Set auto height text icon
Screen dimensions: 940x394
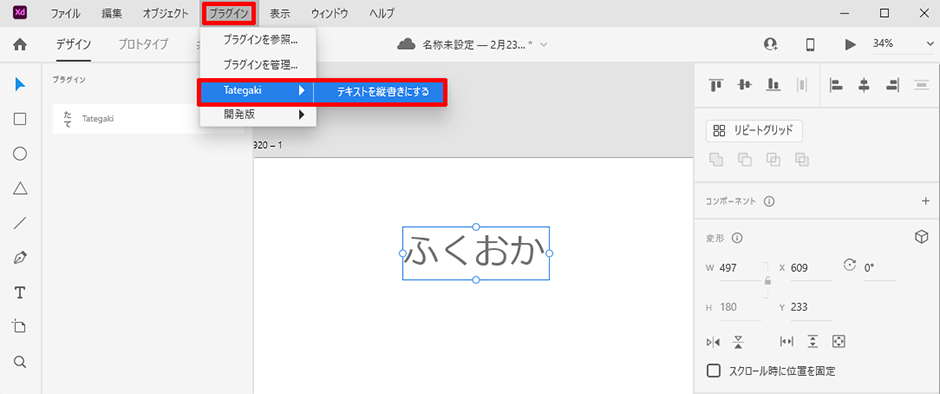(812, 341)
